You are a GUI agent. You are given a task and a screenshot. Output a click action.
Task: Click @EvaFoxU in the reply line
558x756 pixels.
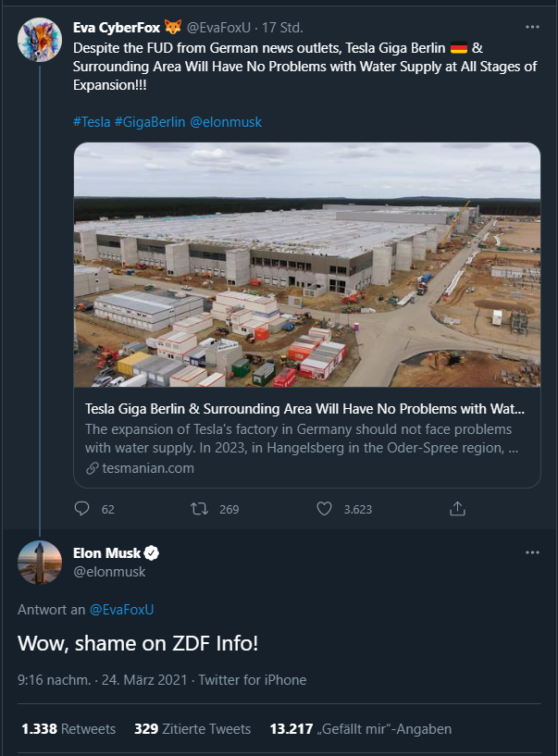[121, 609]
